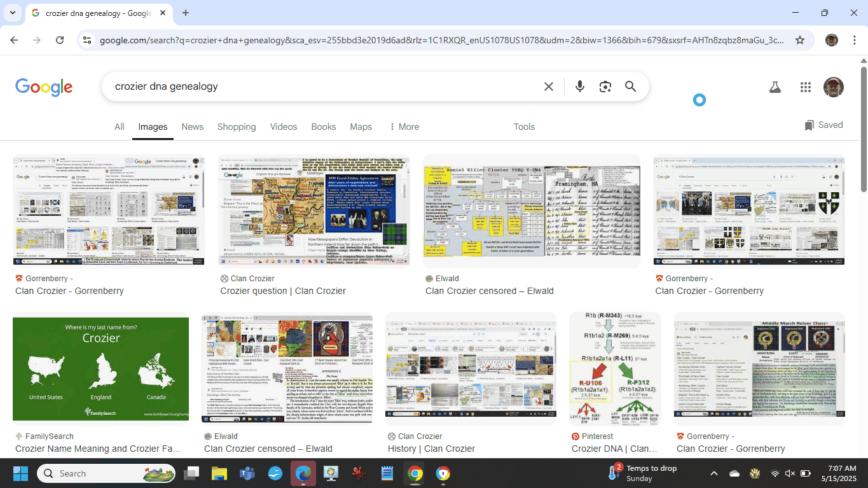This screenshot has width=868, height=488.
Task: Open the Books tab
Action: (324, 127)
